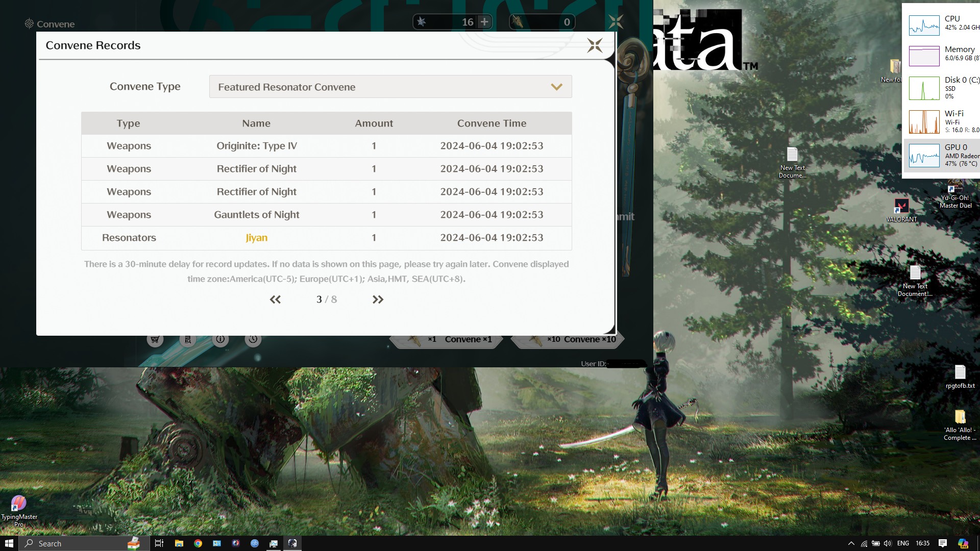This screenshot has height=551, width=980.
Task: Show hidden system tray icons
Action: pyautogui.click(x=851, y=543)
